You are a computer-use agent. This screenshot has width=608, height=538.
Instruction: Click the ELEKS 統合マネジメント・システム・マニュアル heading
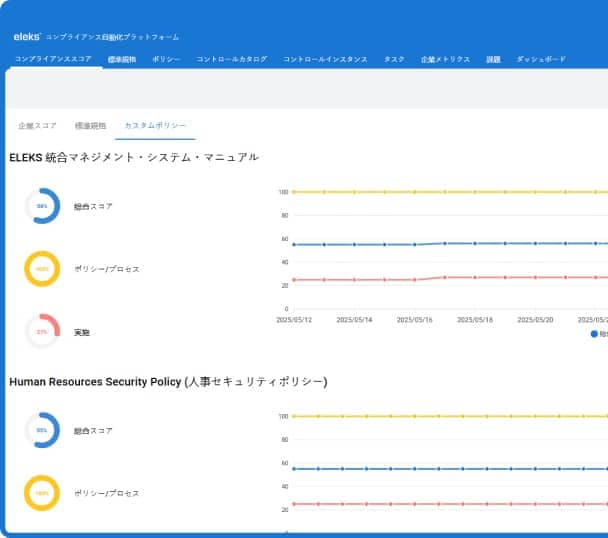click(x=134, y=157)
